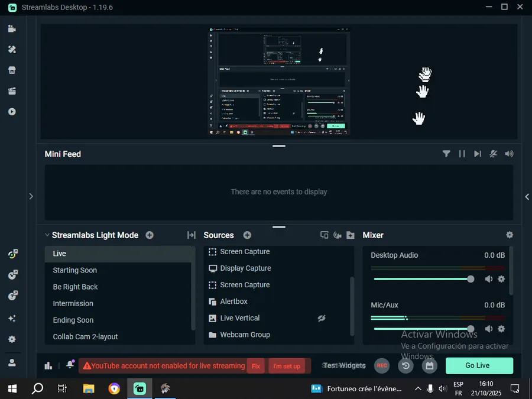
Task: Expand the left side panel arrow
Action: pos(31,196)
